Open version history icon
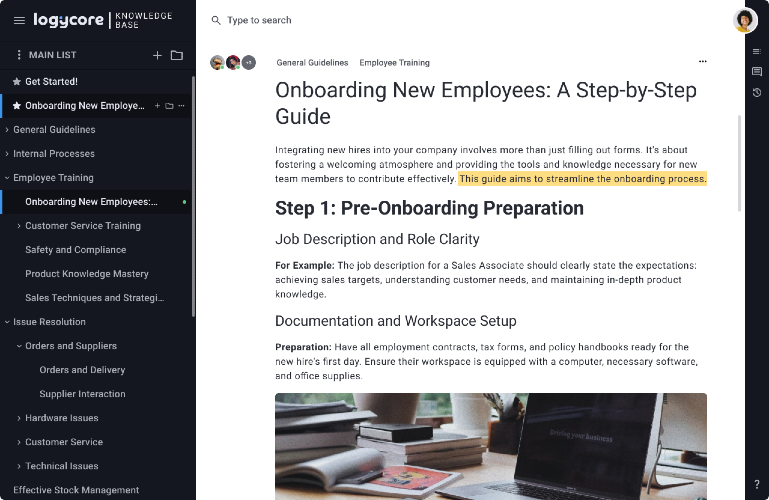769x500 pixels. 757,92
